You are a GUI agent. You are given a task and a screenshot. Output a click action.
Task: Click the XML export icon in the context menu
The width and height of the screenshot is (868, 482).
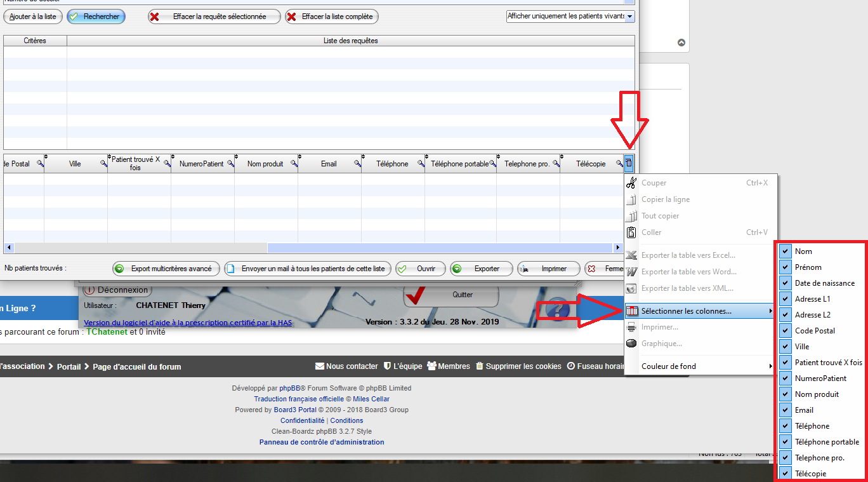631,288
